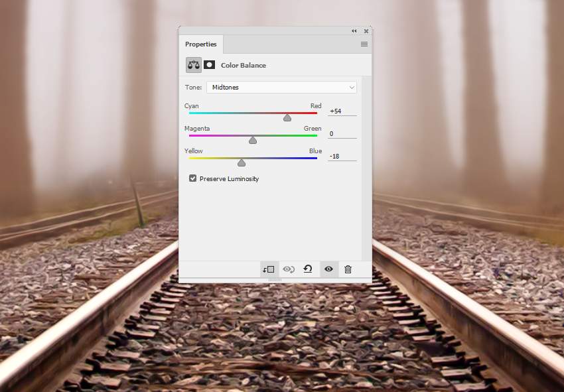Open the Tone dropdown set to Midtones
Image resolution: width=564 pixels, height=392 pixels.
pyautogui.click(x=281, y=88)
